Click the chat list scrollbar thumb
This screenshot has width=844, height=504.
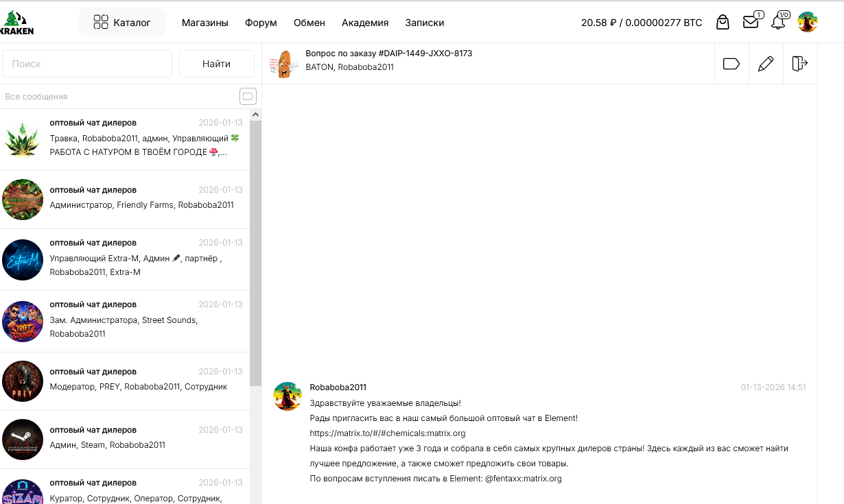255,252
